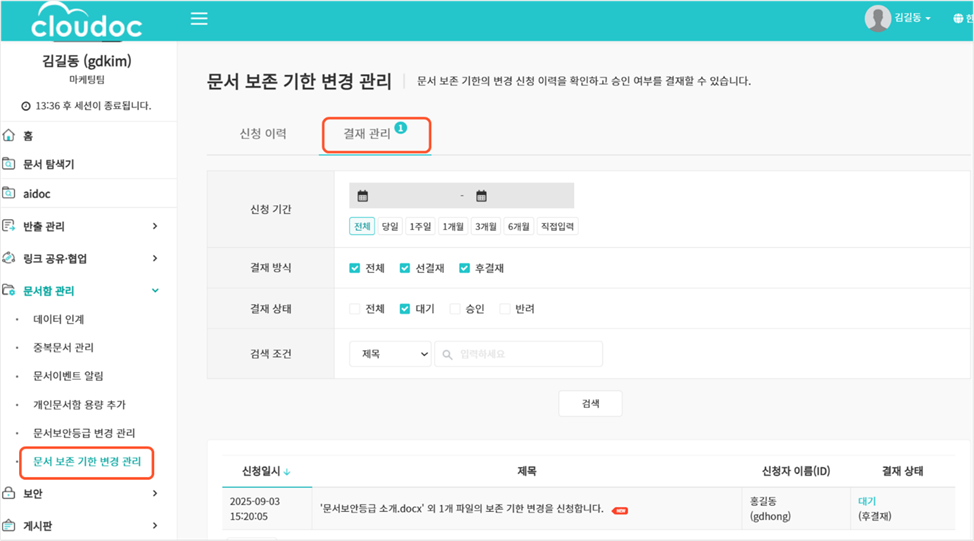Open 문서보안등급 변경 관리 in sidebar
974x541 pixels.
84,433
